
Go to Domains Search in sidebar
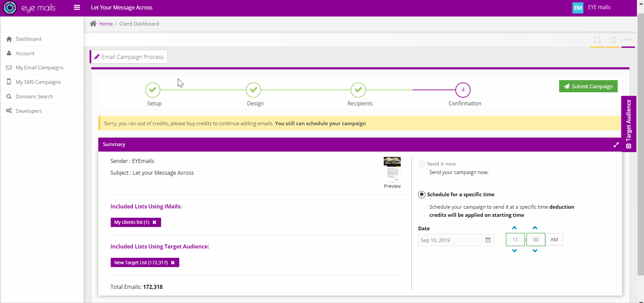[34, 97]
